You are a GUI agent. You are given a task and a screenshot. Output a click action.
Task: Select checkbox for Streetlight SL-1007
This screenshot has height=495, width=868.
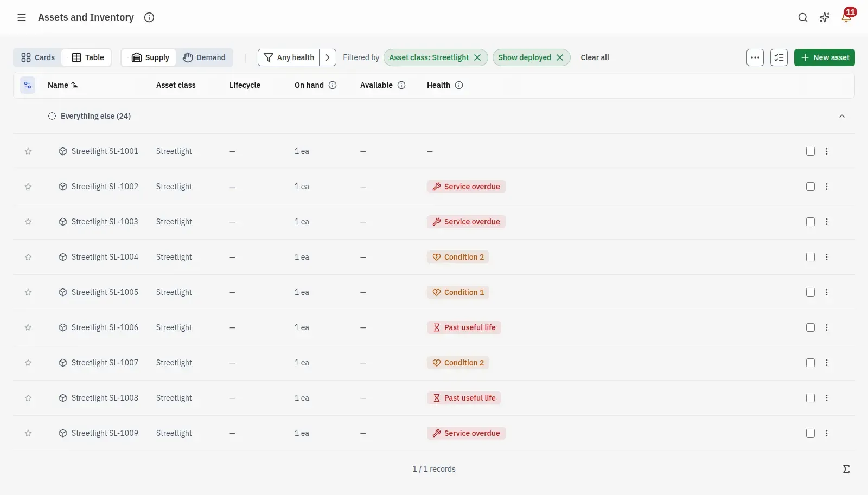click(x=810, y=363)
